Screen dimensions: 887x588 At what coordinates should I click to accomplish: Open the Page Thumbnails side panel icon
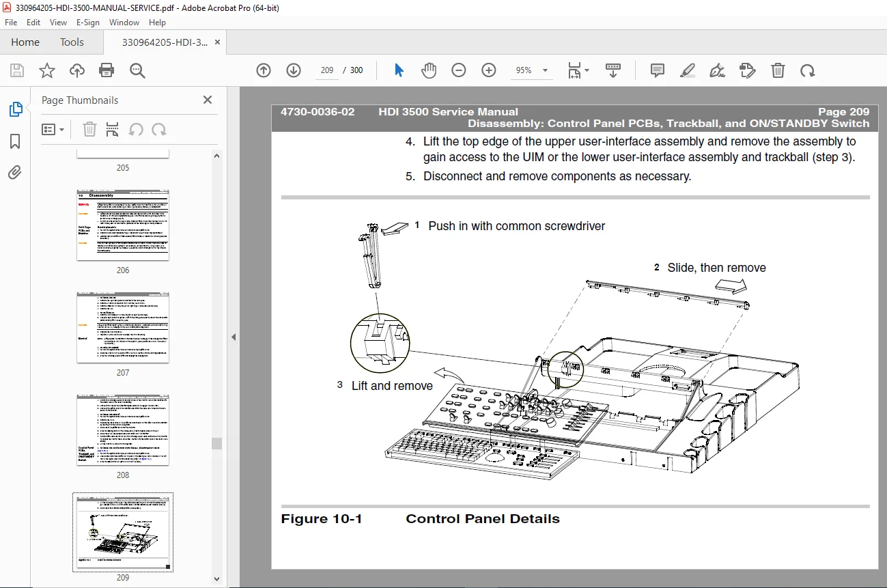click(15, 109)
